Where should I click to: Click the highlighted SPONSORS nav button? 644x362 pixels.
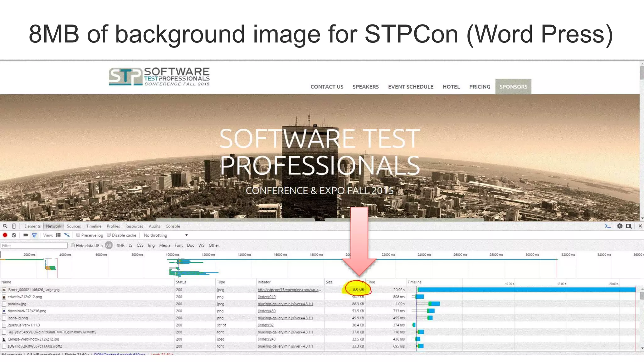click(x=513, y=86)
